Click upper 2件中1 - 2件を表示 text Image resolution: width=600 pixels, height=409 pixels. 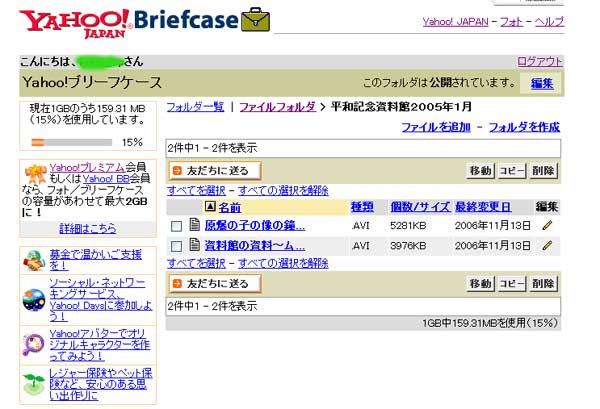point(212,148)
